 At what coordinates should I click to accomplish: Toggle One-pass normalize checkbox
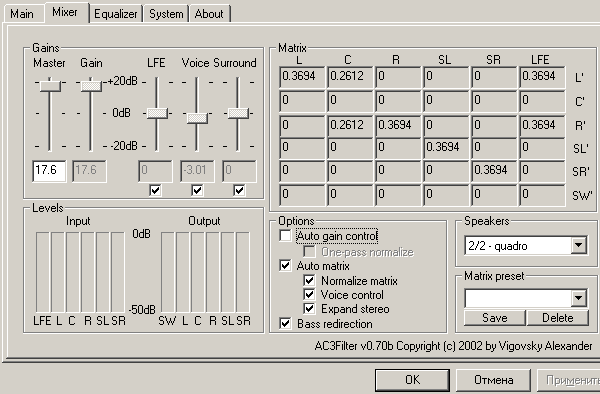pyautogui.click(x=309, y=252)
